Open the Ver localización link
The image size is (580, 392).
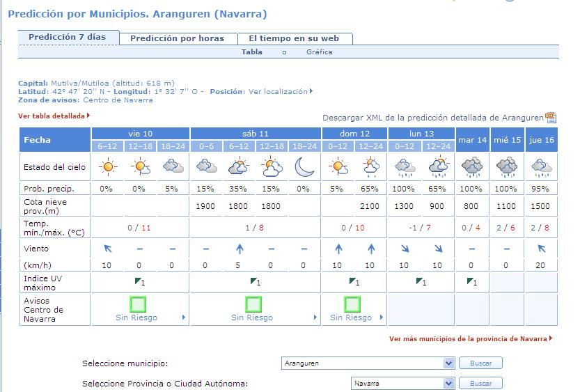pos(281,91)
